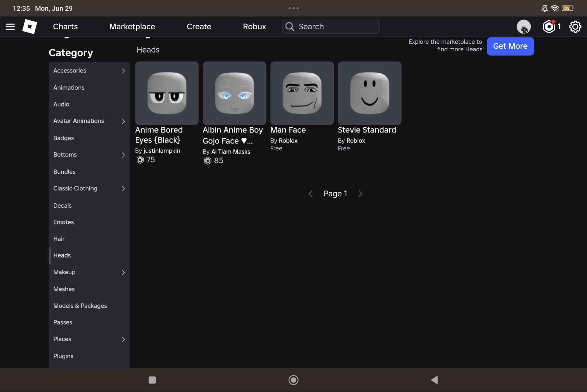
Task: Open the Albin Anime Boy head thumbnail
Action: pyautogui.click(x=234, y=93)
